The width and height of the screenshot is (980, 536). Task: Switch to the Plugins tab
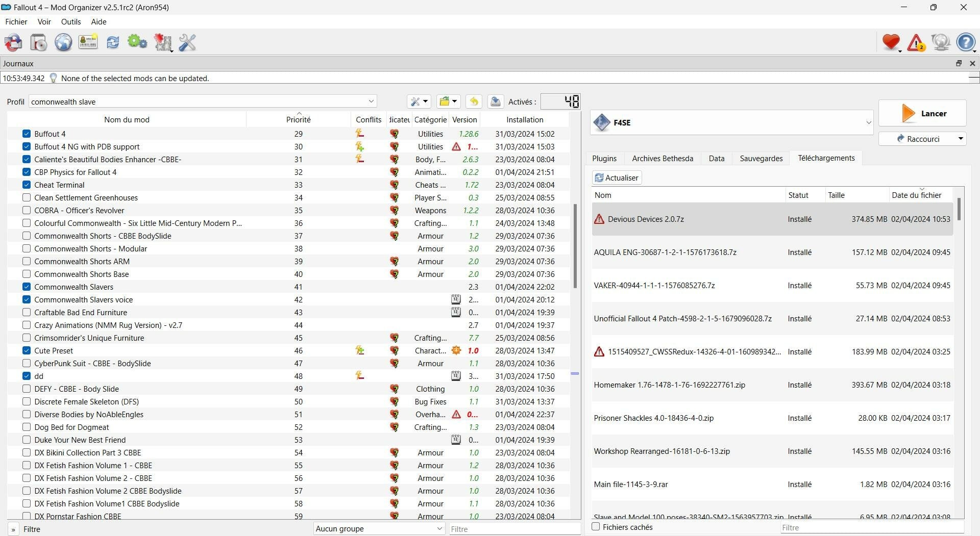(x=604, y=159)
